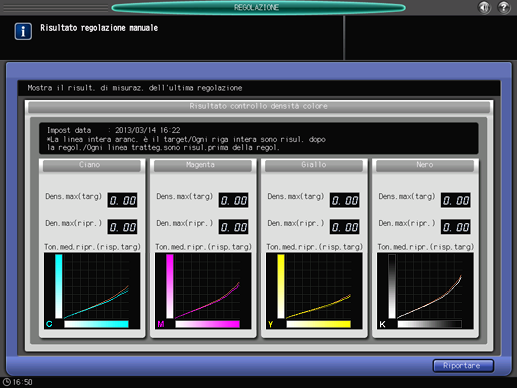Click Magenta 'Dens.max(targ)' label
The width and height of the screenshot is (517, 388).
pos(184,196)
